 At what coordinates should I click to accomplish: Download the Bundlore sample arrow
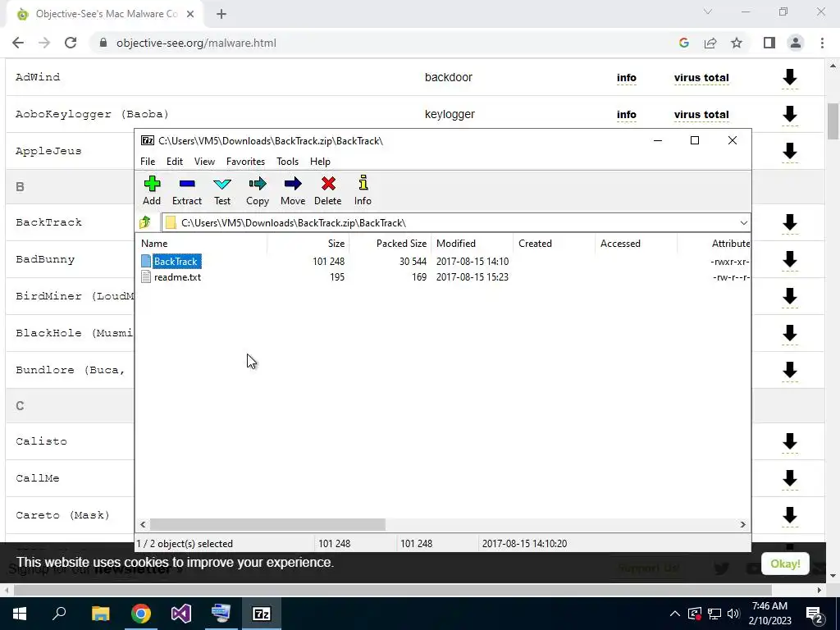pos(790,370)
